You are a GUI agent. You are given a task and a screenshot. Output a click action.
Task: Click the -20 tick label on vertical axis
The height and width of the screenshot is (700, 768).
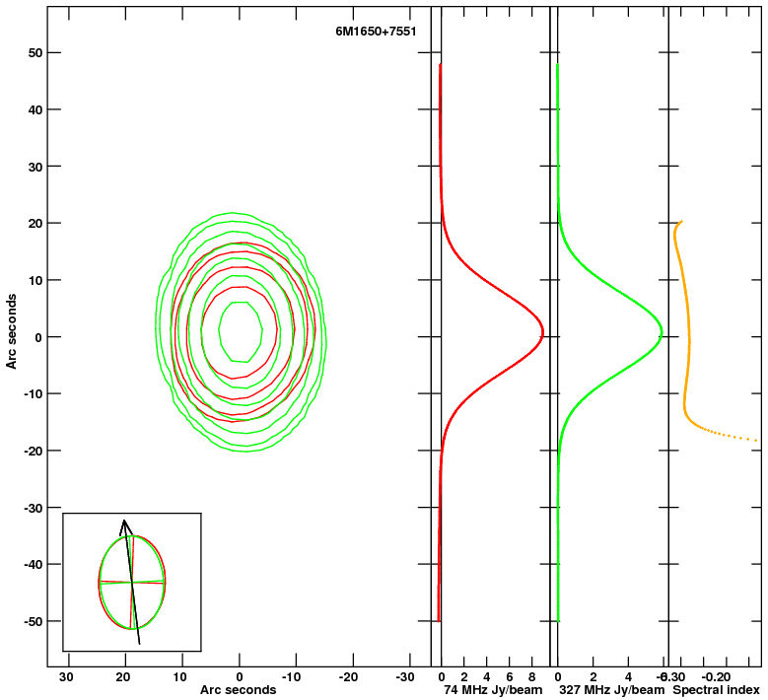point(34,451)
